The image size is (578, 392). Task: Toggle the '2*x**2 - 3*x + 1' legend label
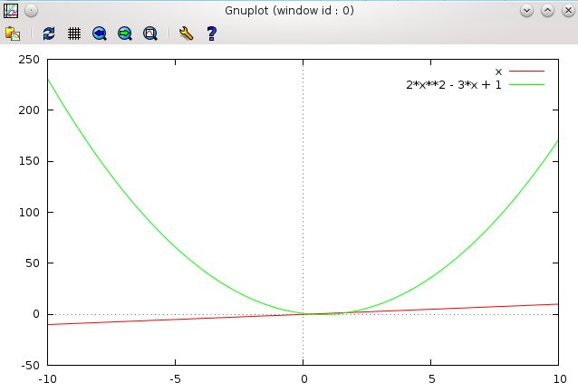click(453, 84)
